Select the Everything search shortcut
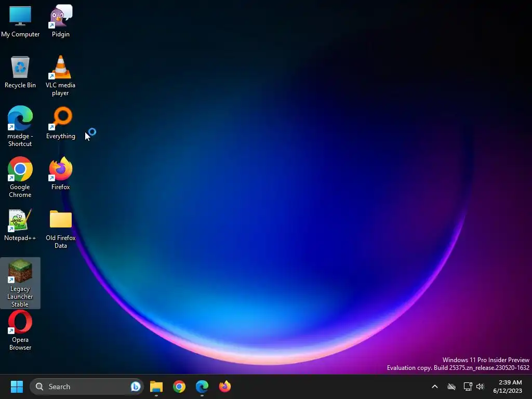The width and height of the screenshot is (532, 399). (x=61, y=123)
